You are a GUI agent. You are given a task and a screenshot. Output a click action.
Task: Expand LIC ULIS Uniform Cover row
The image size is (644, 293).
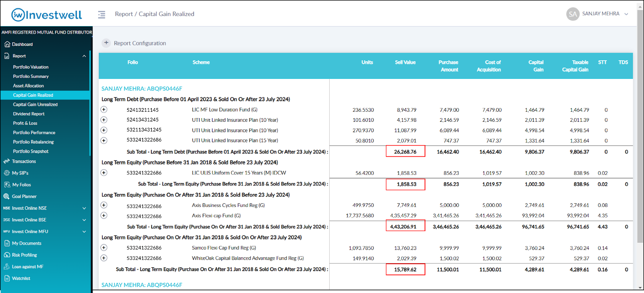pos(104,173)
